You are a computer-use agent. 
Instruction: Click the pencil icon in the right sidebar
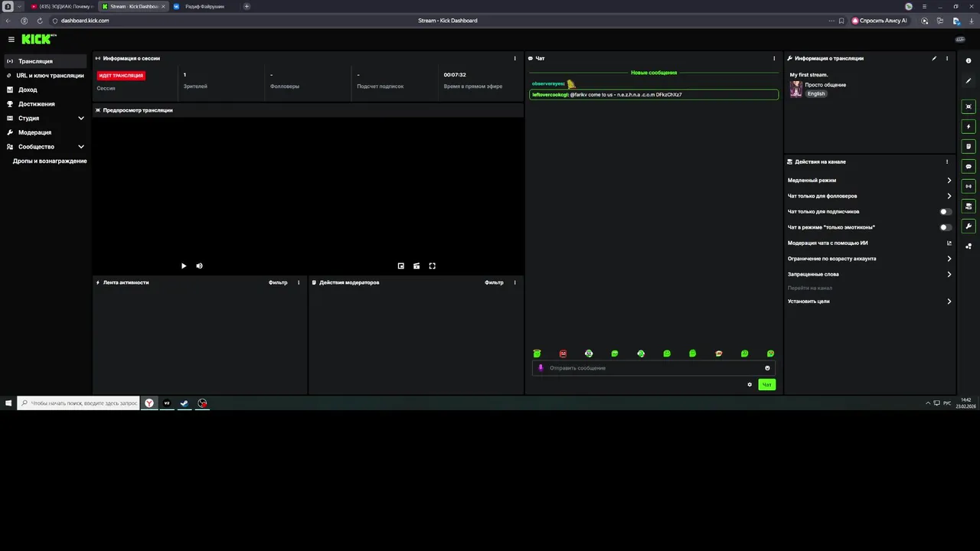(x=969, y=80)
